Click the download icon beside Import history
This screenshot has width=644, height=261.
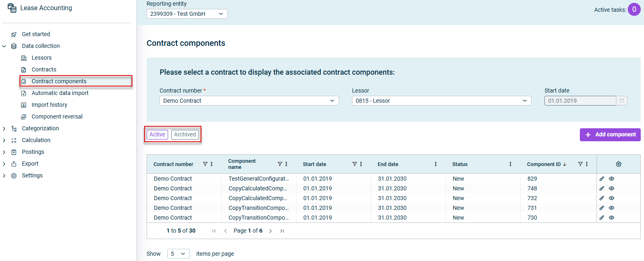point(24,105)
